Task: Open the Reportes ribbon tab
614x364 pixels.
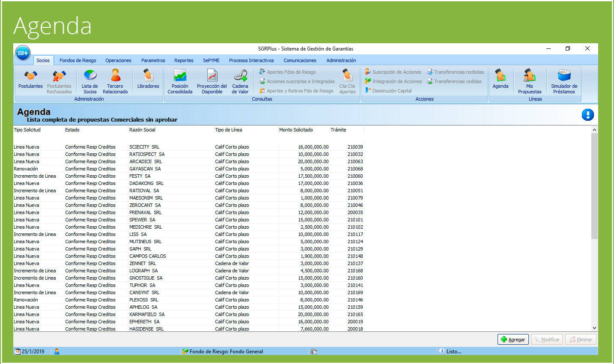Action: pos(184,60)
